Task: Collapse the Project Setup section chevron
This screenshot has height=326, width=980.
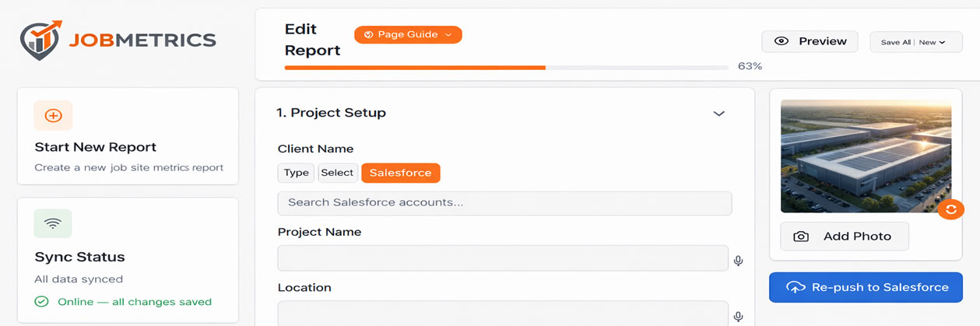Action: pyautogui.click(x=718, y=114)
